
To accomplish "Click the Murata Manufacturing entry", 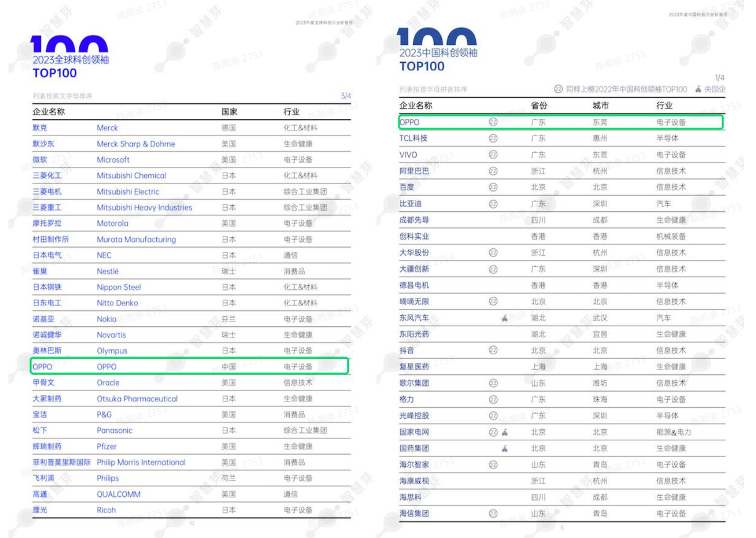I will [x=136, y=239].
